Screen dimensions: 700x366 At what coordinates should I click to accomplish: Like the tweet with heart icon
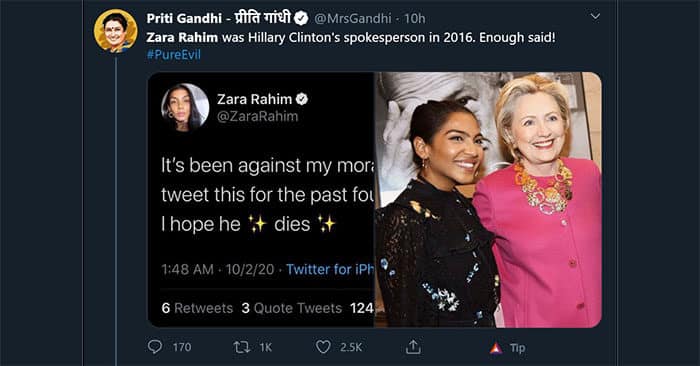[x=323, y=347]
